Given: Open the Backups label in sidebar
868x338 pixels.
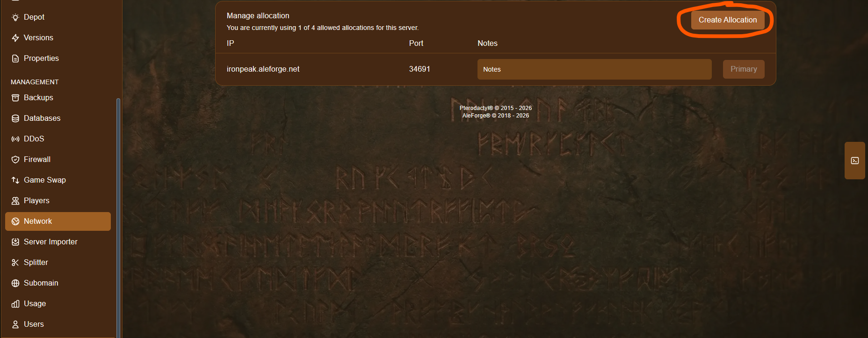Looking at the screenshot, I should (38, 97).
